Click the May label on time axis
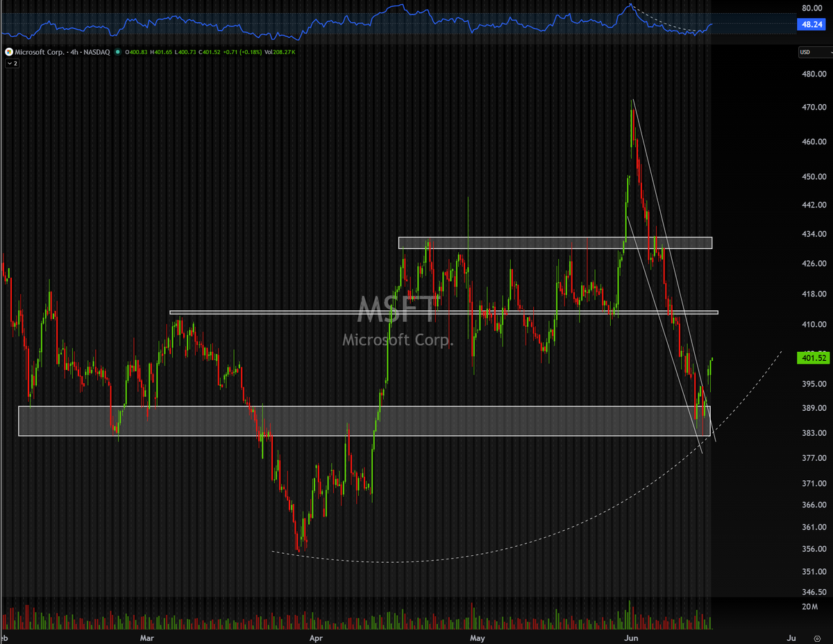The height and width of the screenshot is (644, 833). pos(476,638)
